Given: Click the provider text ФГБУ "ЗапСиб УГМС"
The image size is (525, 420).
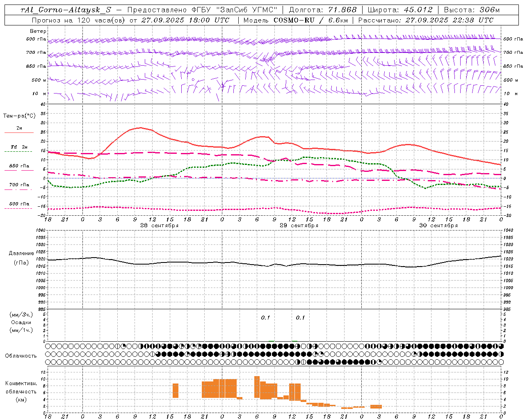Looking at the screenshot, I should pyautogui.click(x=234, y=10).
